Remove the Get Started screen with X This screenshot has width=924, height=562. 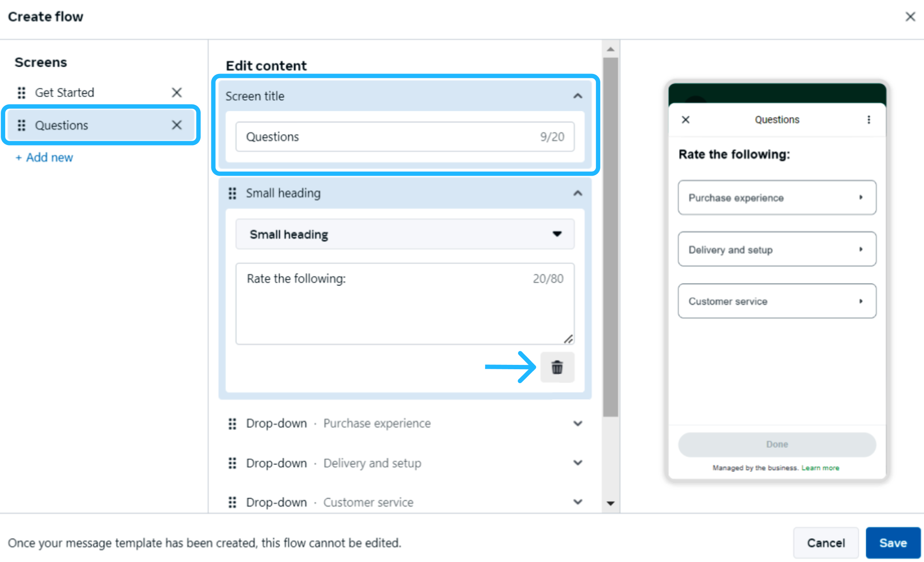(177, 93)
